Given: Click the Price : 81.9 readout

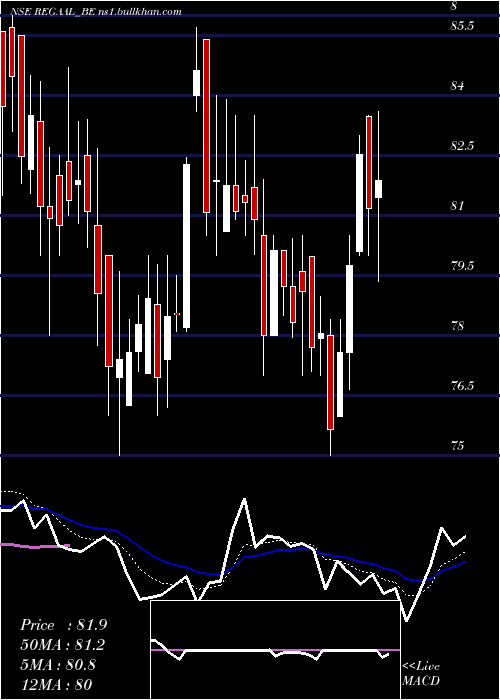Looking at the screenshot, I should (63, 625).
